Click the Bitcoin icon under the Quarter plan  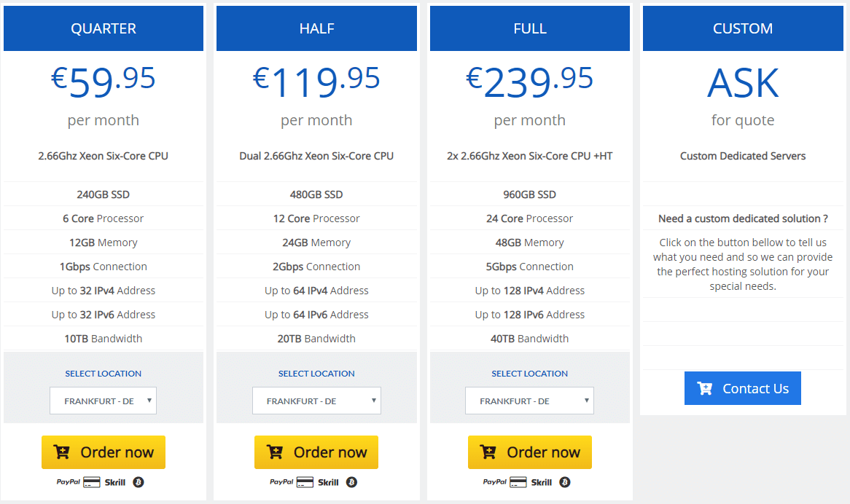click(139, 482)
